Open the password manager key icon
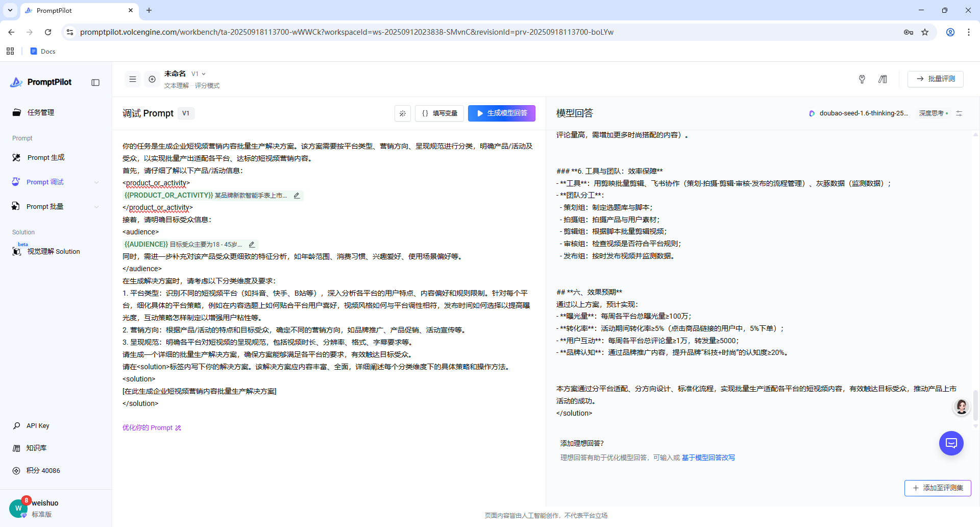This screenshot has width=980, height=527. 909,32
